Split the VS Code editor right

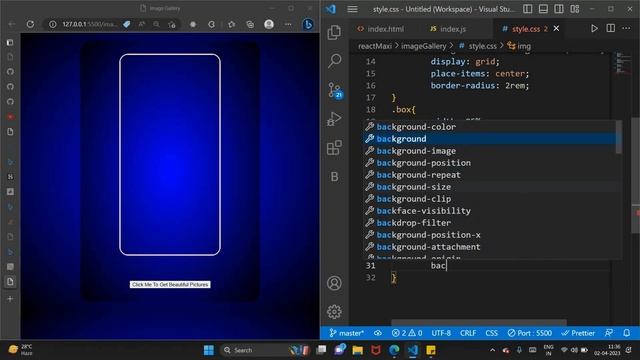pyautogui.click(x=611, y=28)
